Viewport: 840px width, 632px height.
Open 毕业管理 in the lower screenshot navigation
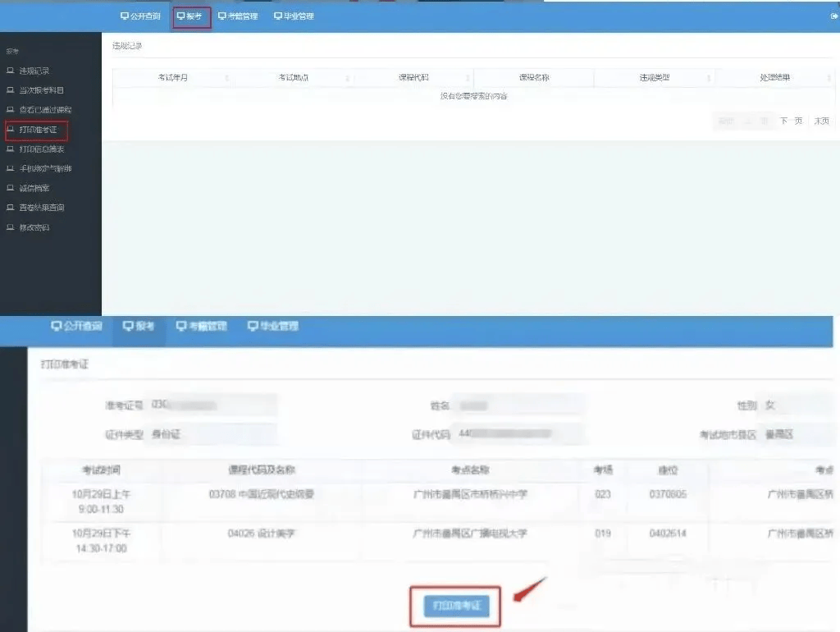273,326
